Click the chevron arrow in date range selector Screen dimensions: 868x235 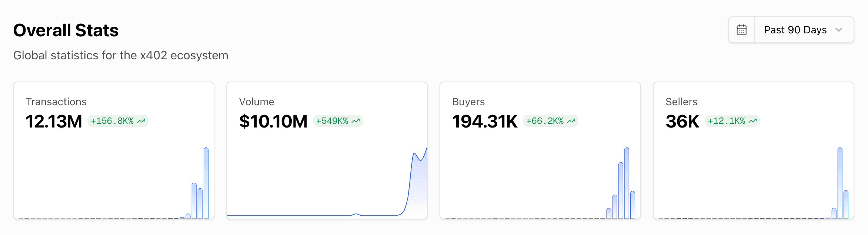coord(839,30)
